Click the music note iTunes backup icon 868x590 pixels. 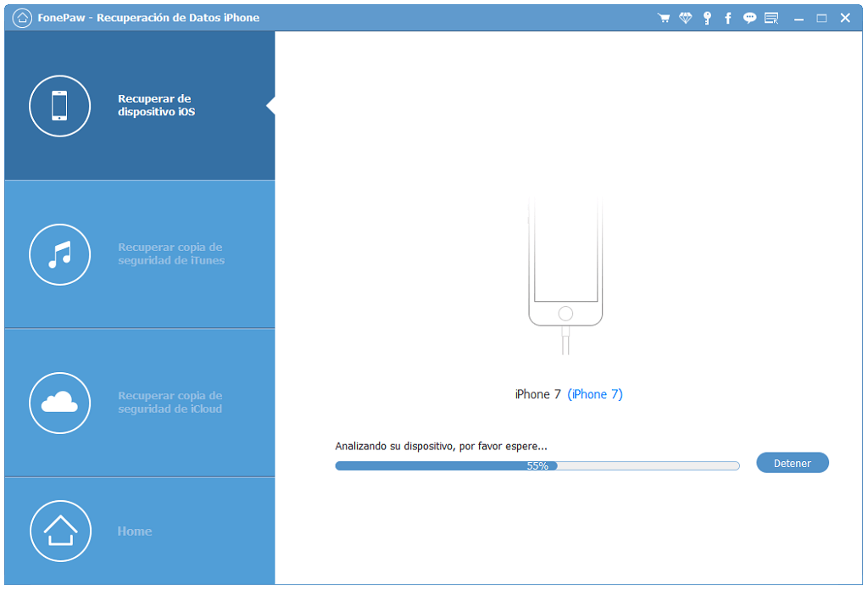60,254
